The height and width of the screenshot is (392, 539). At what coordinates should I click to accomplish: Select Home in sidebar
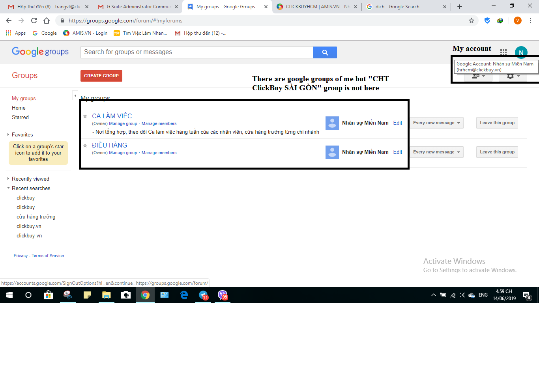pos(19,108)
